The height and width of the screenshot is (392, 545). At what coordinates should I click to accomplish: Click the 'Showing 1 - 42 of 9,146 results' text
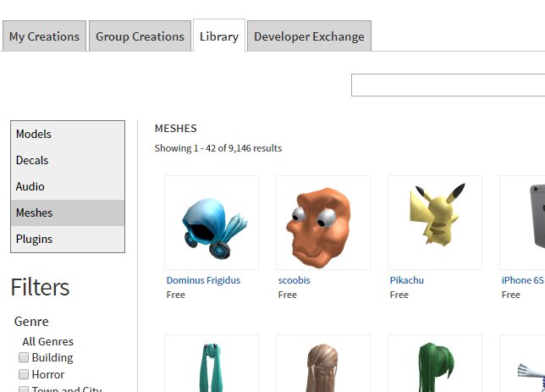218,148
